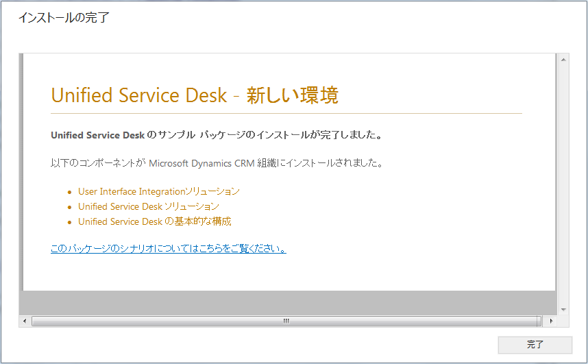Open the package scenario link このパッケージのシナリオ
Screen dimensions: 588x364
(x=169, y=248)
